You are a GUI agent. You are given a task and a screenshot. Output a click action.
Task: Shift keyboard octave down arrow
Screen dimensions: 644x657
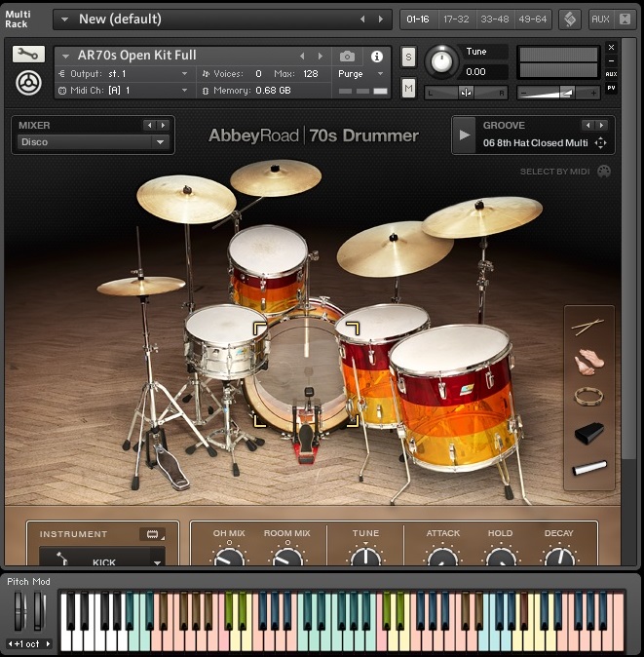(x=11, y=643)
